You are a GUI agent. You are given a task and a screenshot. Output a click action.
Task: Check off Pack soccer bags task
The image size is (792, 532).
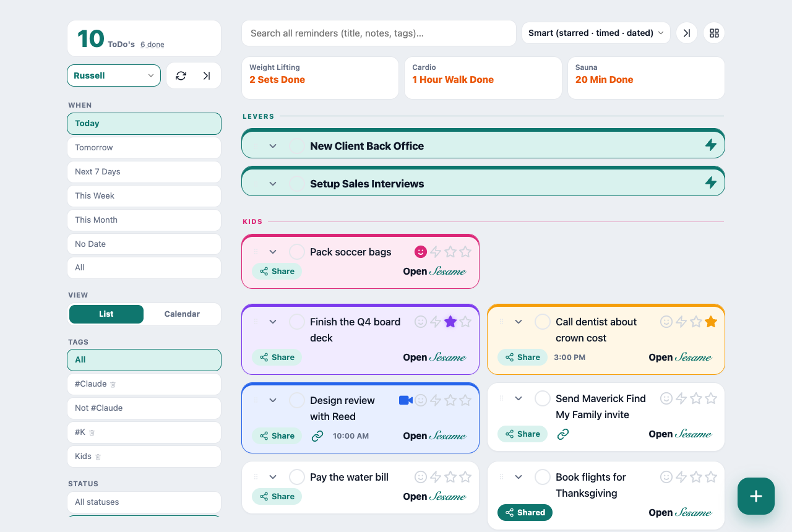(297, 252)
